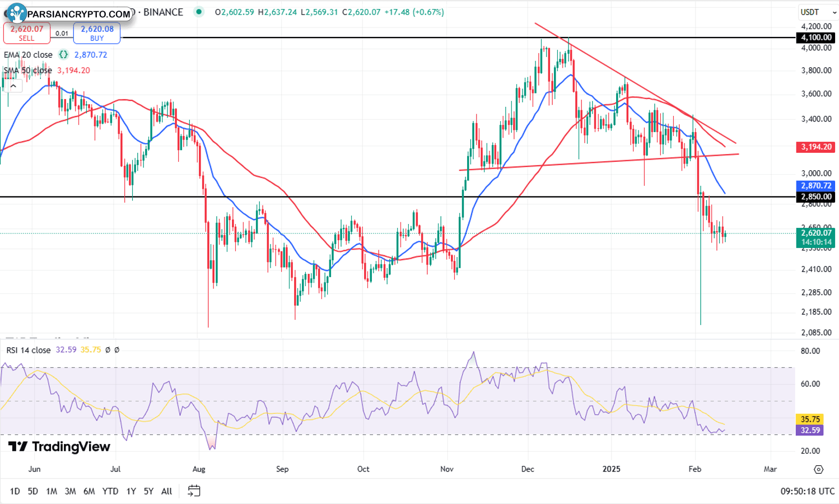The height and width of the screenshot is (504, 839).
Task: Switch to 5Y time range
Action: (x=148, y=491)
